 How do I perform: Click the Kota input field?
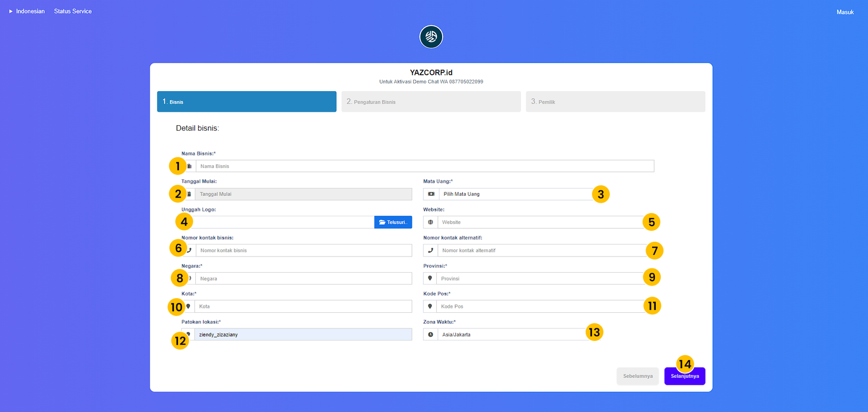click(303, 306)
